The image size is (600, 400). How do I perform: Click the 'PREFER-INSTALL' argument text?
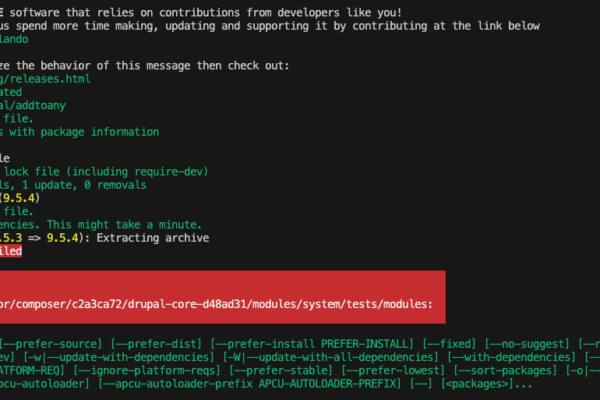point(365,344)
